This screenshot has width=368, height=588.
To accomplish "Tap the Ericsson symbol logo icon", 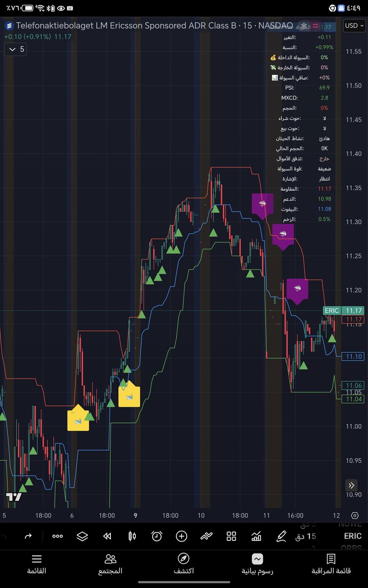I will pos(8,25).
